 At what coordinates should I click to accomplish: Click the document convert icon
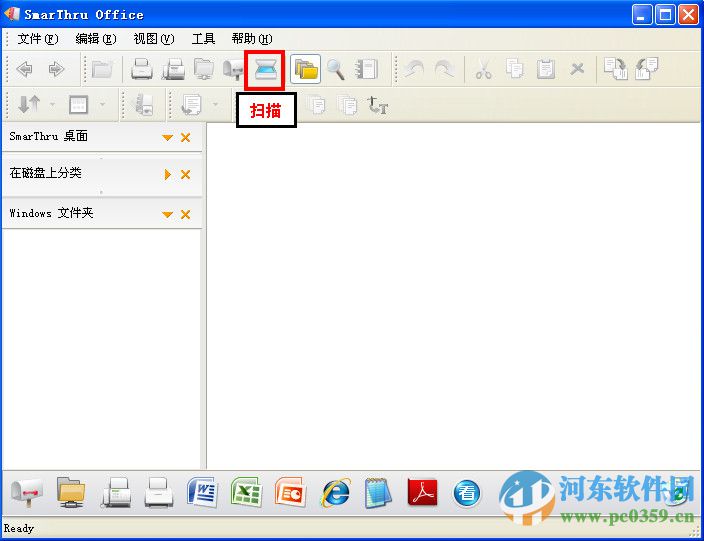[x=192, y=105]
